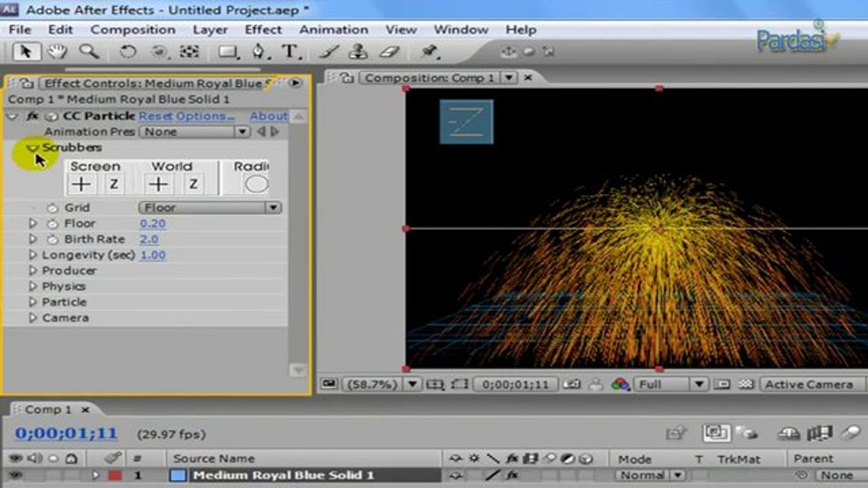Viewport: 868px width, 488px height.
Task: Toggle the CC Particle effect fx switch
Action: [x=33, y=116]
